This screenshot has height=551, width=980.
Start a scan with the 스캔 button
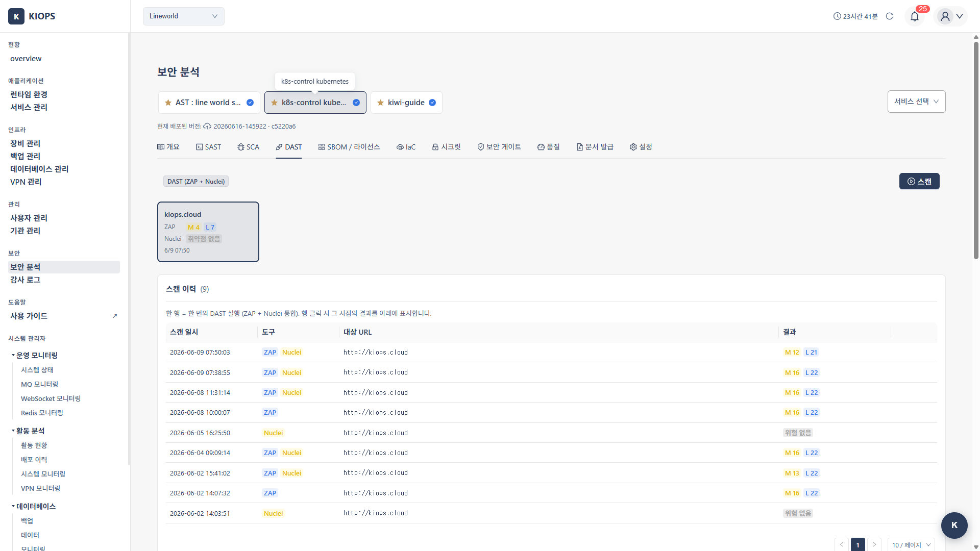919,181
